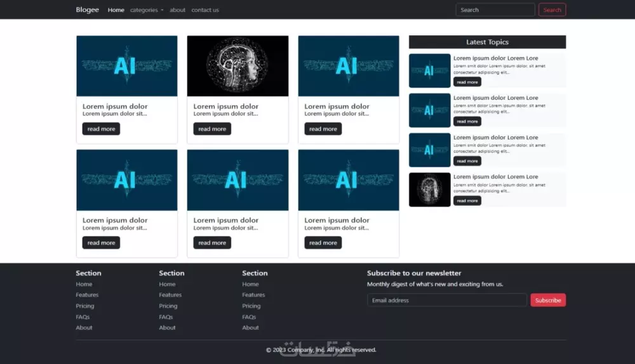Click read more beside the human head topic thumbnail
The width and height of the screenshot is (635, 364).
tap(467, 200)
